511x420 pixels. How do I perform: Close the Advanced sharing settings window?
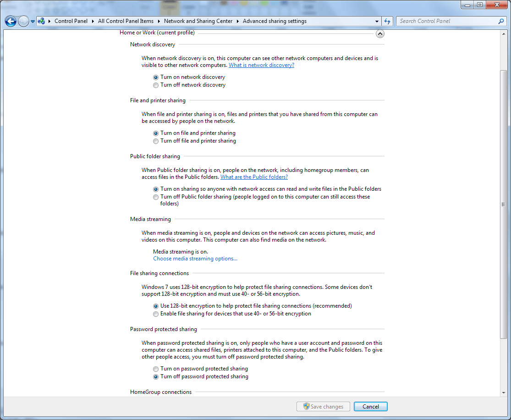497,5
